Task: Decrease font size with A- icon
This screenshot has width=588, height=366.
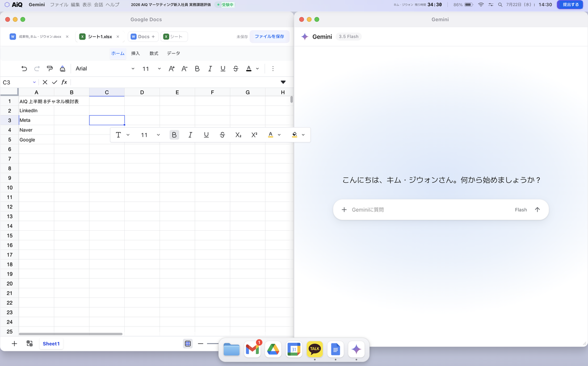Action: point(184,68)
